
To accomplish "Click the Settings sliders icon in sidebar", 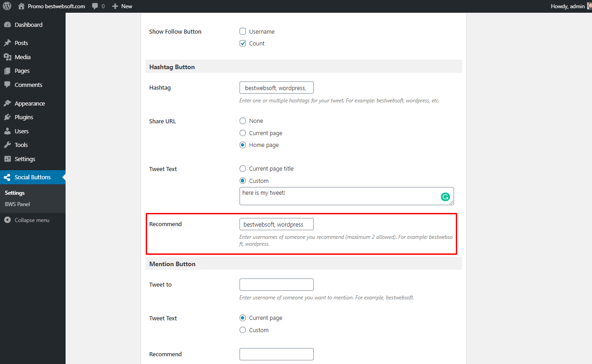I will coord(7,159).
